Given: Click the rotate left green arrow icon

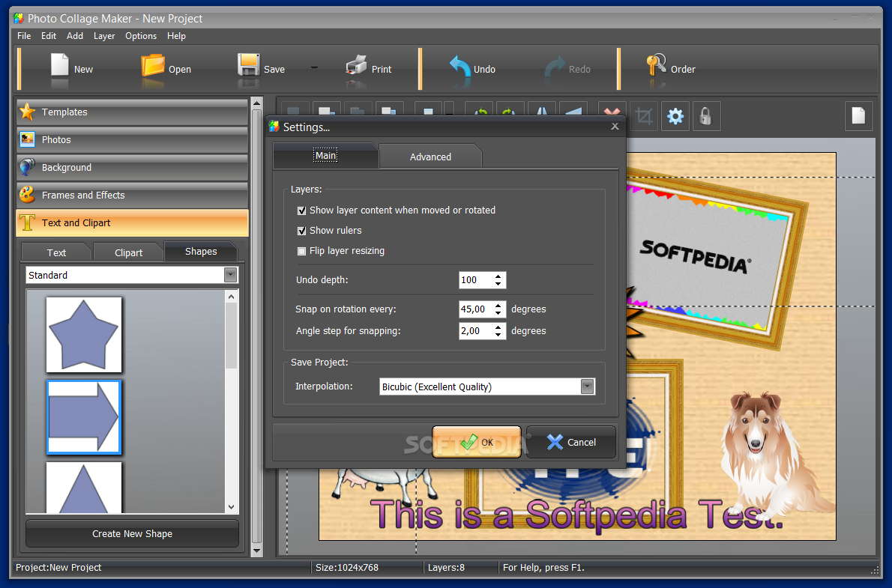Looking at the screenshot, I should coord(478,109).
